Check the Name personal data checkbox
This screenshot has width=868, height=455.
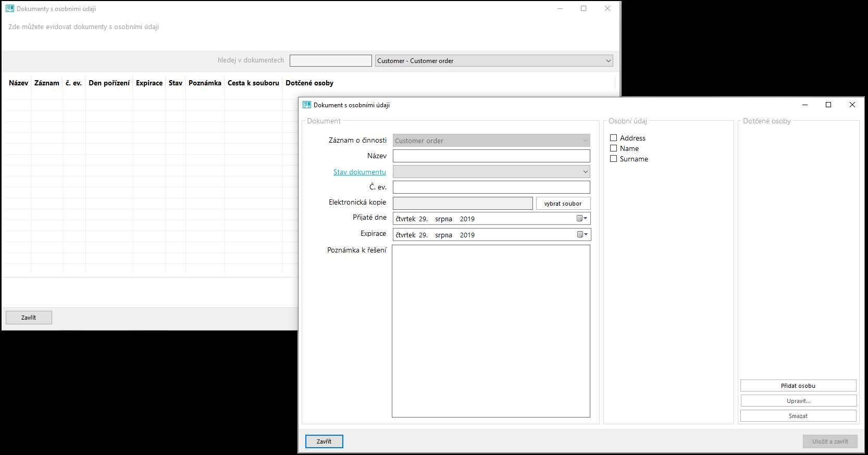point(614,148)
